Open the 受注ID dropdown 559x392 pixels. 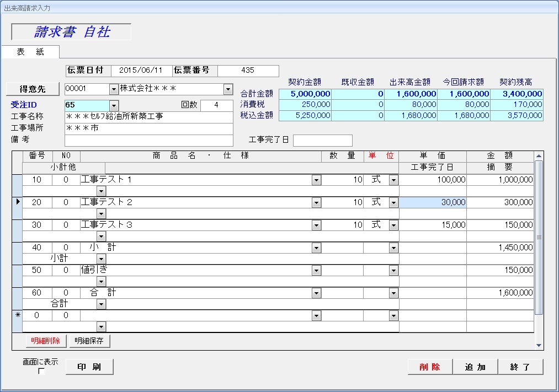(x=114, y=105)
